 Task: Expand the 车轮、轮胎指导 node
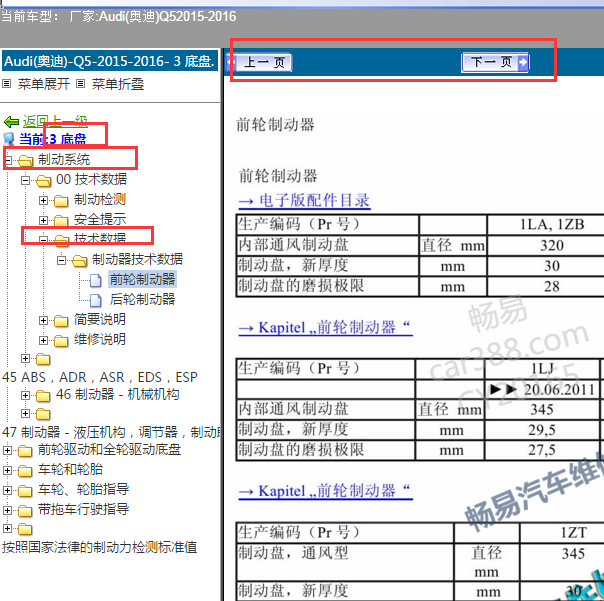click(x=7, y=490)
